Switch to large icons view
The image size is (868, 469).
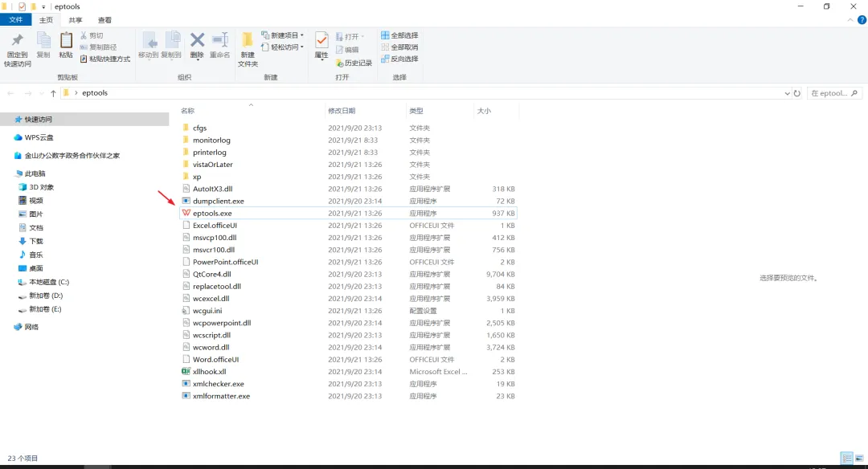(x=859, y=458)
